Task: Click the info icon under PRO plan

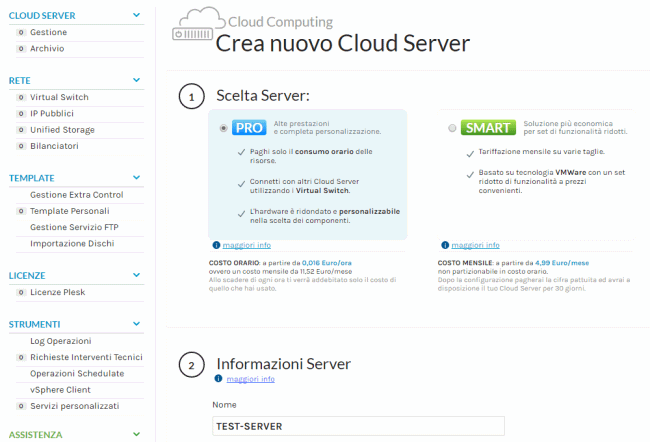Action: click(216, 245)
